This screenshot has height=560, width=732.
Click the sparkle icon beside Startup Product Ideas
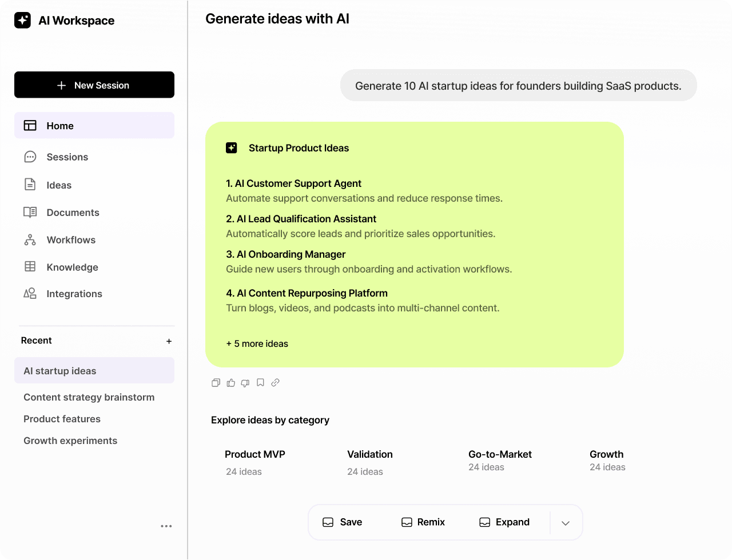point(232,148)
